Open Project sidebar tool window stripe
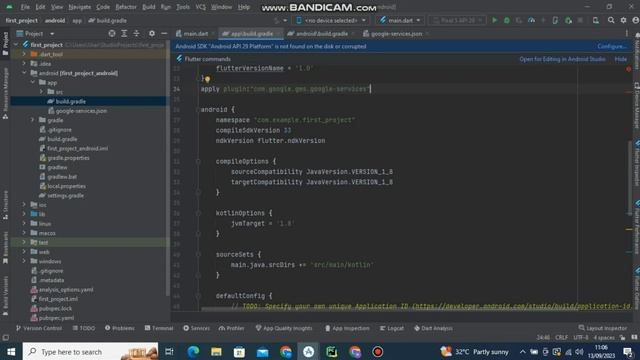Viewport: 640px width, 360px height. point(5,43)
